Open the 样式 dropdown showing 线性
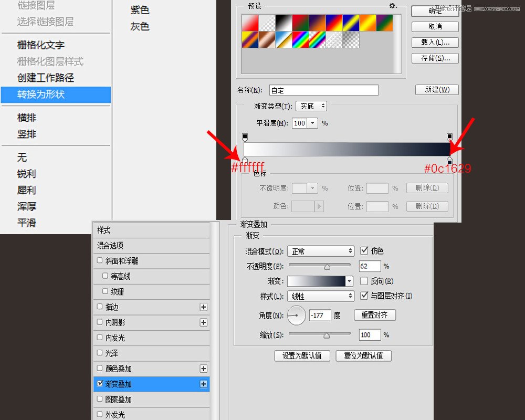Viewport: 525px width, 420px height. click(x=320, y=296)
